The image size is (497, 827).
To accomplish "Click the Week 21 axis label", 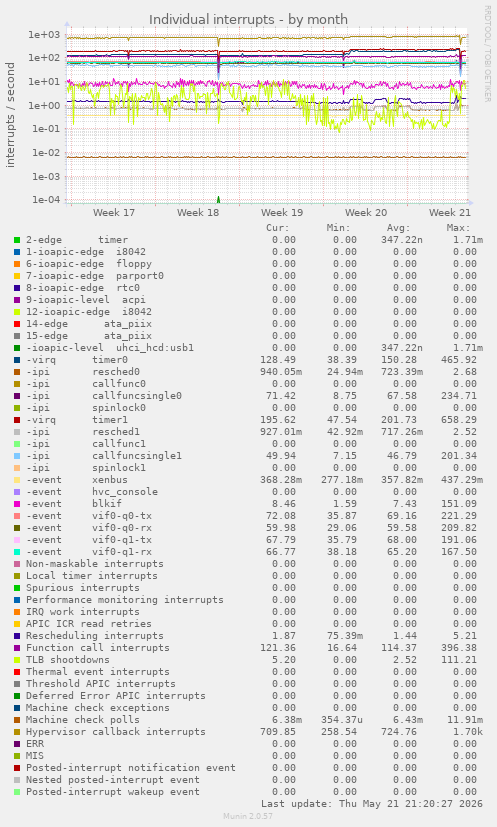I will click(x=450, y=213).
